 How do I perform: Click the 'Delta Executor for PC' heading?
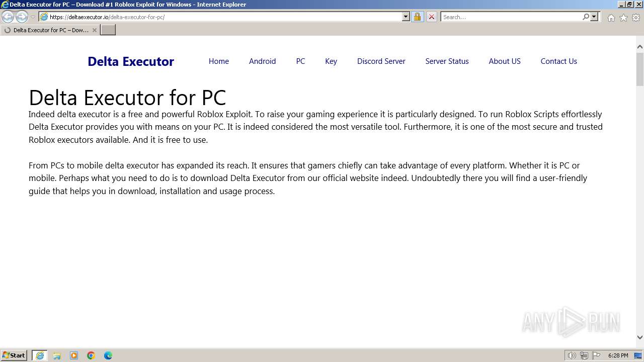pos(127,98)
